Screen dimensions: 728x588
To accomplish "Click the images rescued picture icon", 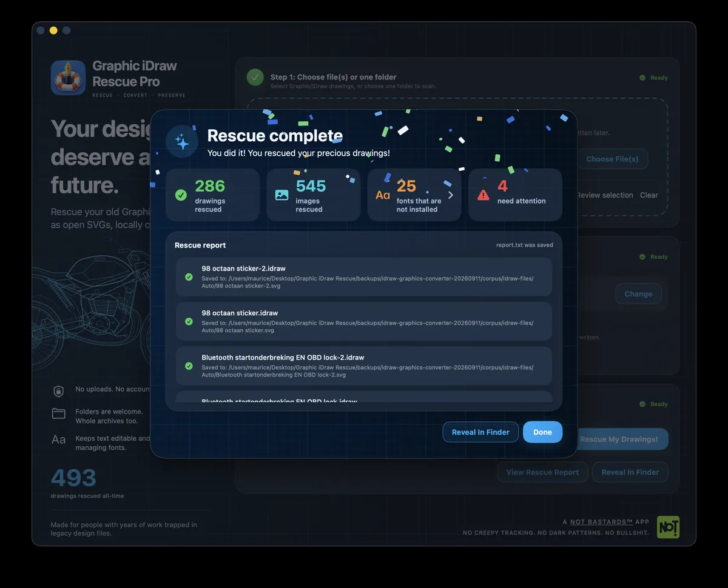I will point(281,195).
